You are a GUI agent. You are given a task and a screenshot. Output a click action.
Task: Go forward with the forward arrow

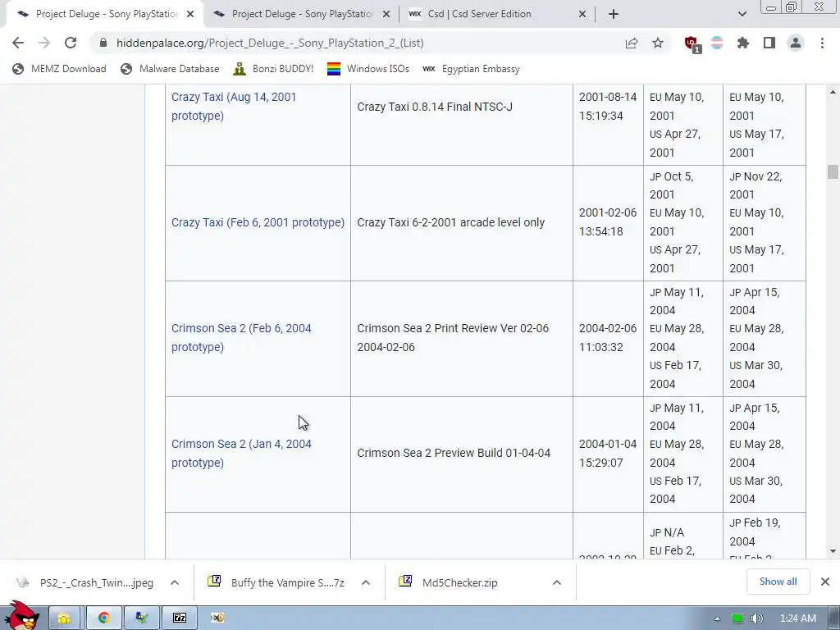[44, 43]
